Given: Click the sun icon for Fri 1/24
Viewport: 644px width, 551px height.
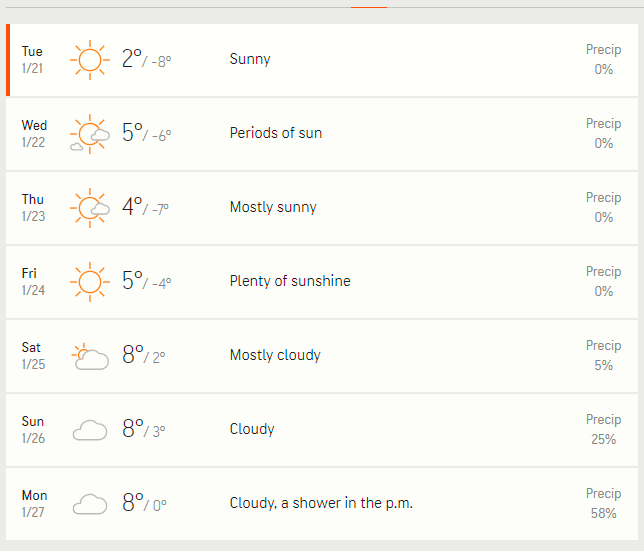Looking at the screenshot, I should click(x=90, y=282).
